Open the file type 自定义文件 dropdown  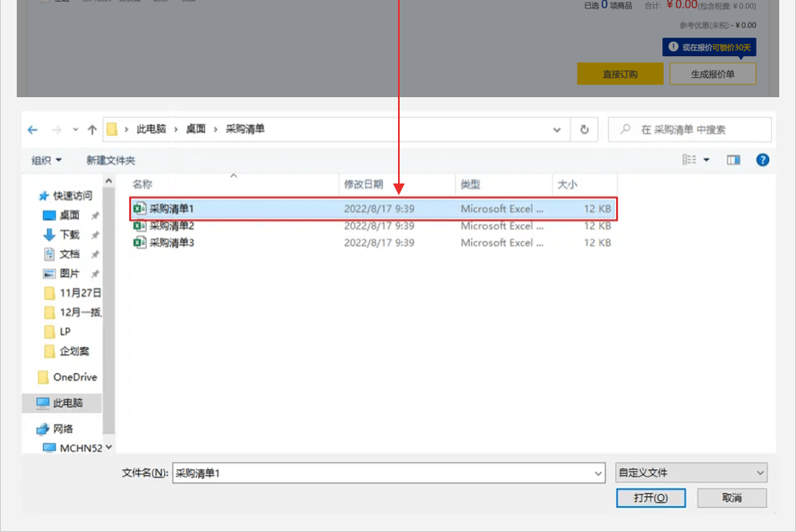click(691, 473)
